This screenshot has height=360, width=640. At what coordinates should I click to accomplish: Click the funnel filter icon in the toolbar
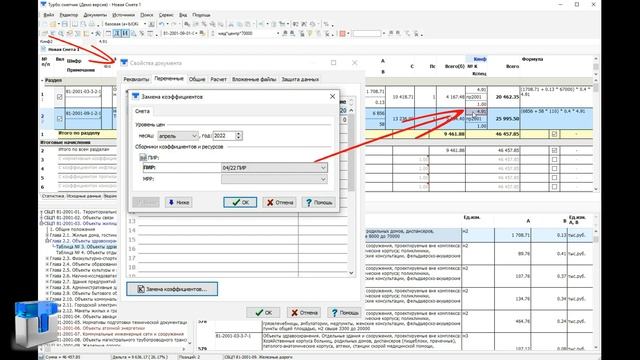(310, 33)
